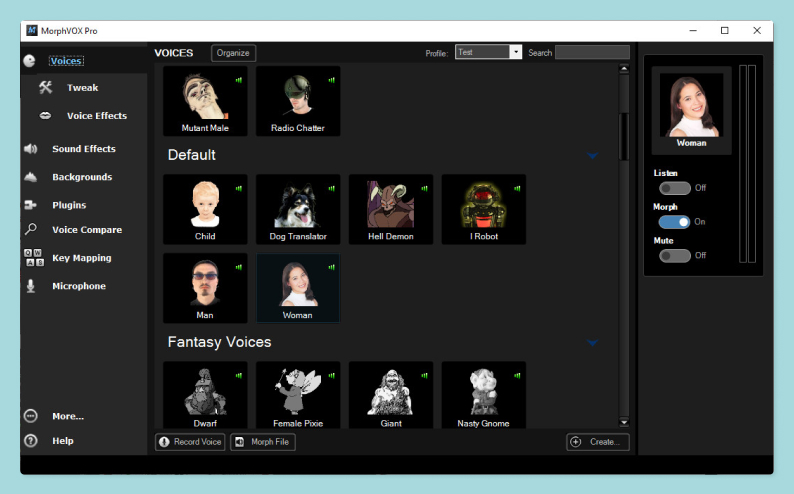Click the current Woman voice portrait in right panel

(691, 105)
